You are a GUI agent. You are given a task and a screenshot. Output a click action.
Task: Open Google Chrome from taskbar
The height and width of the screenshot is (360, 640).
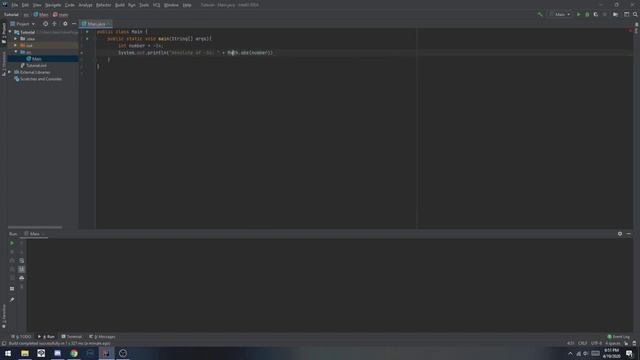(74, 353)
